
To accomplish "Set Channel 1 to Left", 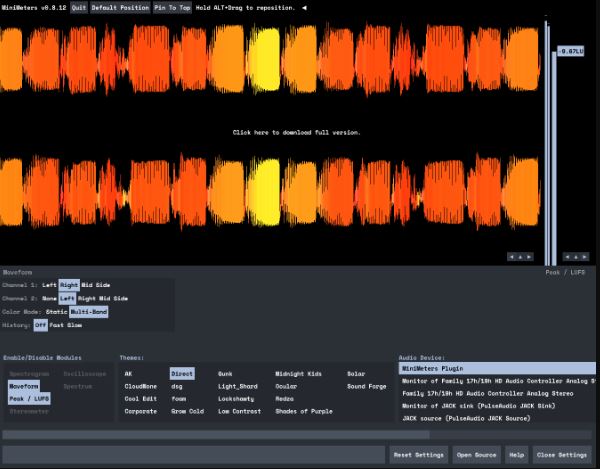I will 49,285.
